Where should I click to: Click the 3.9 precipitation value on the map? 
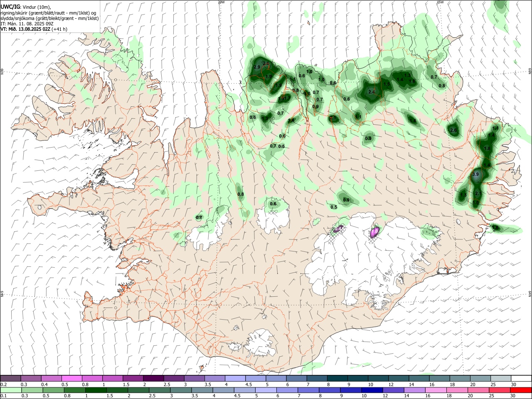pyautogui.click(x=476, y=175)
